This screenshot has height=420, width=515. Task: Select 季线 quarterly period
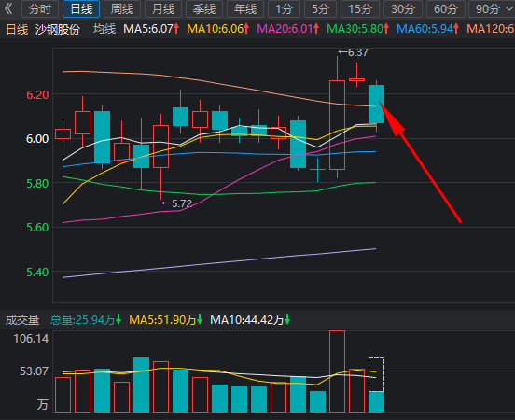(x=204, y=9)
